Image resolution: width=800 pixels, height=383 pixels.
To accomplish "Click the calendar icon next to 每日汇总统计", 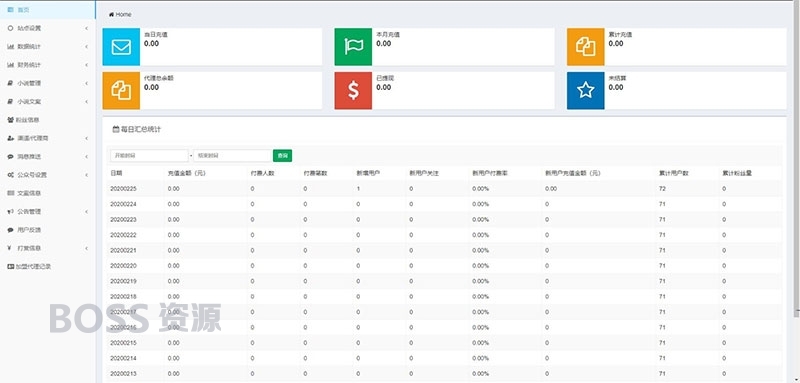I will point(115,130).
